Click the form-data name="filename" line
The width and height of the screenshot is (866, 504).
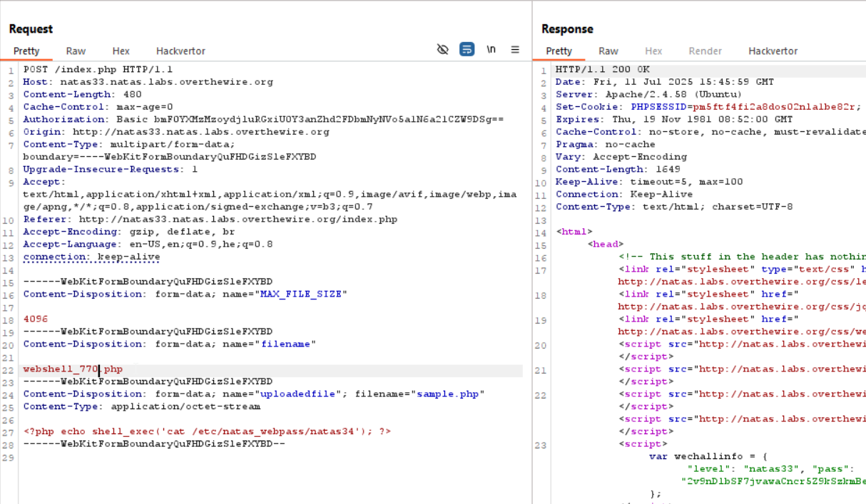pyautogui.click(x=170, y=344)
